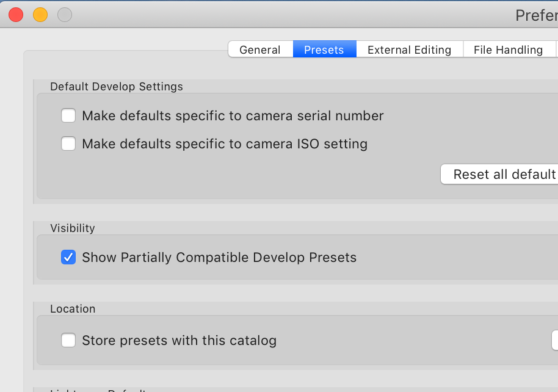Close the Preferences window with red button

click(x=16, y=15)
